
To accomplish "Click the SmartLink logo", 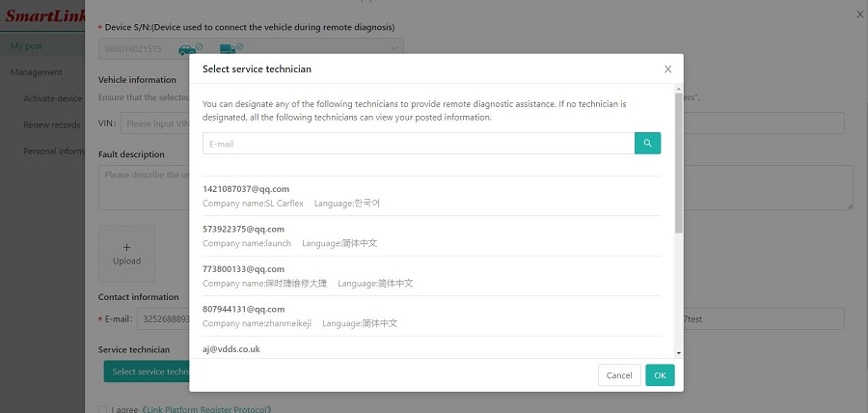I will pos(41,16).
